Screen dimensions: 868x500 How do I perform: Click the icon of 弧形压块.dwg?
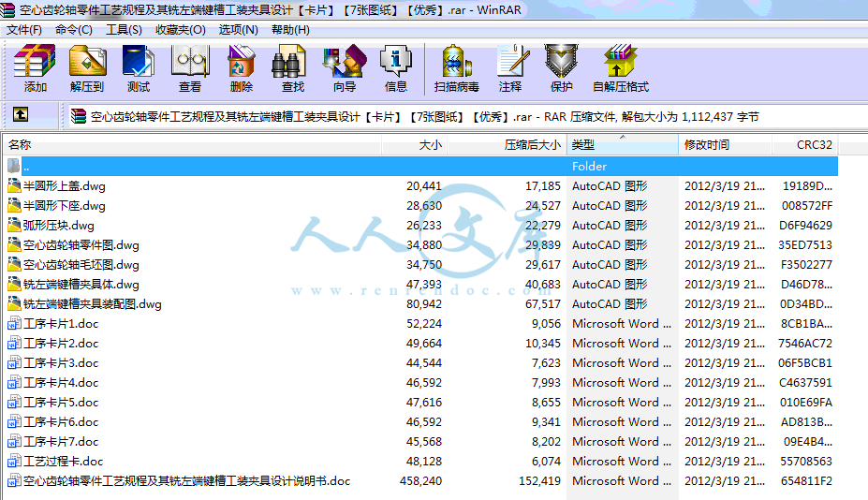[x=14, y=225]
